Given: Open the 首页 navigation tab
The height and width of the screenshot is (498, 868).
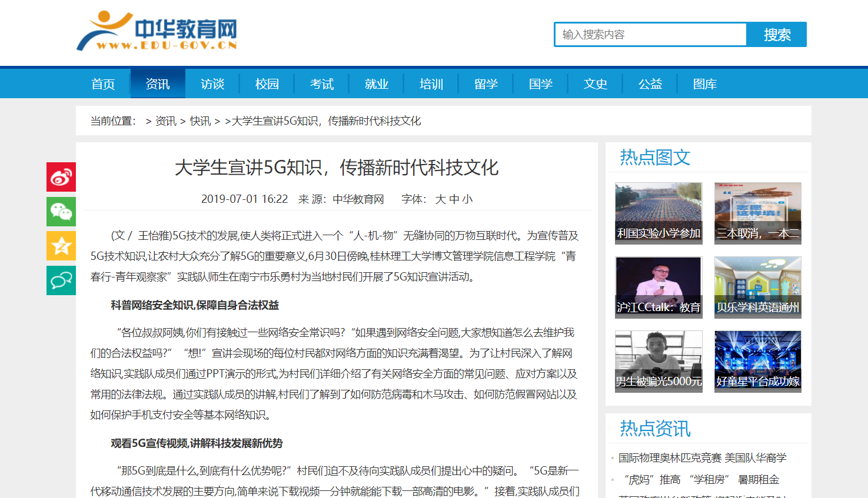Looking at the screenshot, I should point(103,84).
